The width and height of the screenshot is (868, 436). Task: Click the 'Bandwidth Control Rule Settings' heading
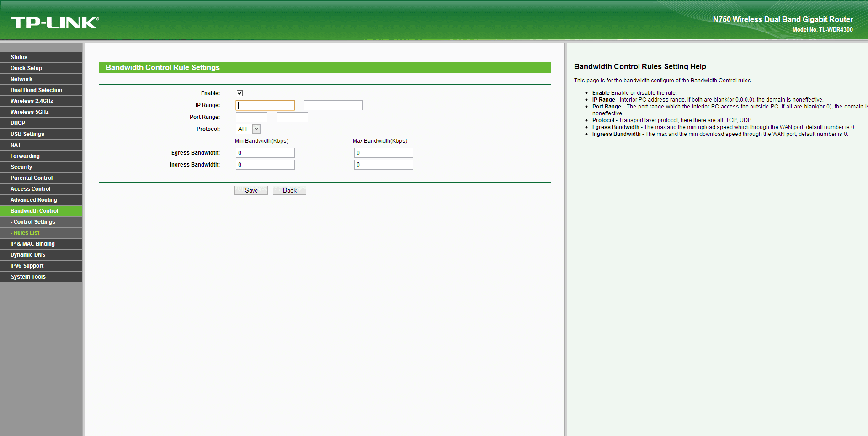[x=163, y=68]
